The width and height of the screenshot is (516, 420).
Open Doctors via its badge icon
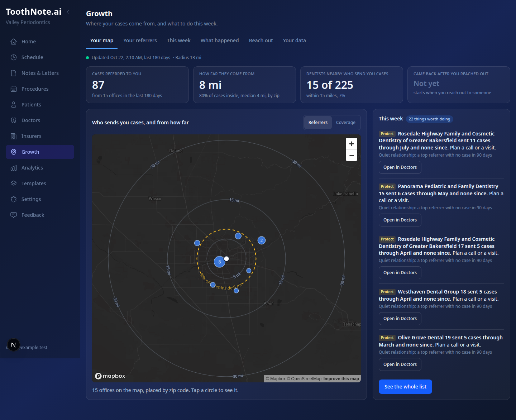[14, 120]
